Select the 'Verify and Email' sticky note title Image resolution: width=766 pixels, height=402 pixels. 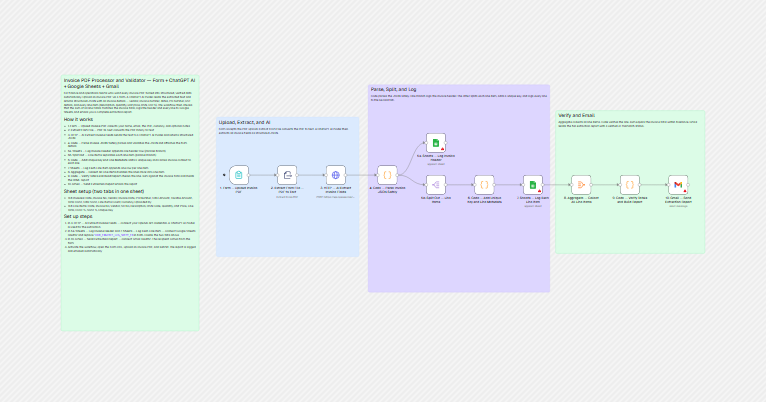(576, 115)
